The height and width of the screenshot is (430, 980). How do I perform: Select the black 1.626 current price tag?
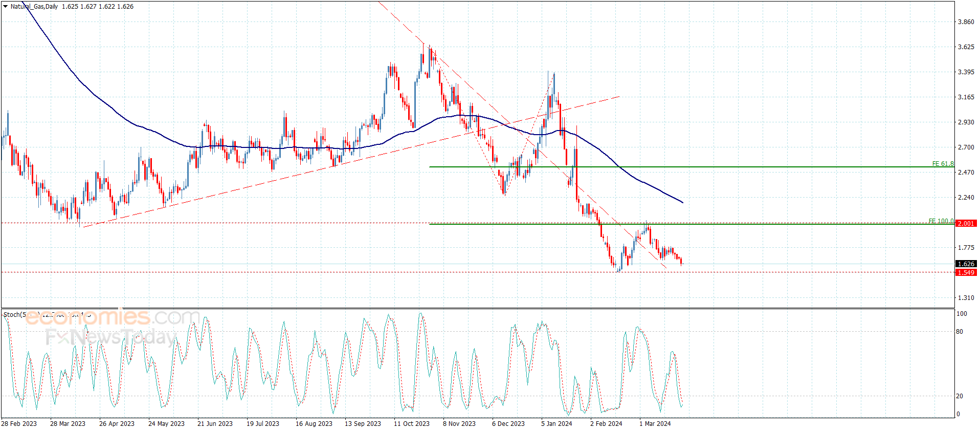click(x=966, y=264)
